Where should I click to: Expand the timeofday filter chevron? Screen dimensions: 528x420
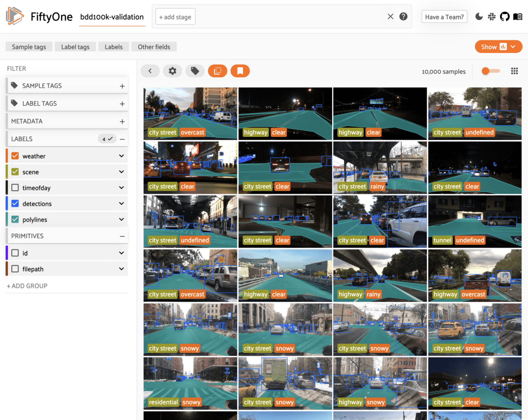(121, 188)
